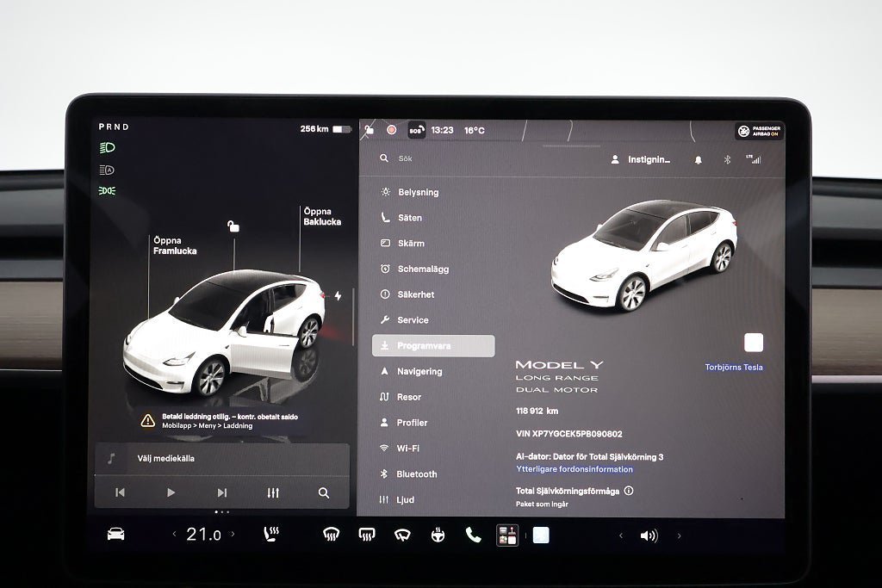Image resolution: width=882 pixels, height=588 pixels.
Task: Toggle steering wheel heater
Action: pyautogui.click(x=438, y=535)
